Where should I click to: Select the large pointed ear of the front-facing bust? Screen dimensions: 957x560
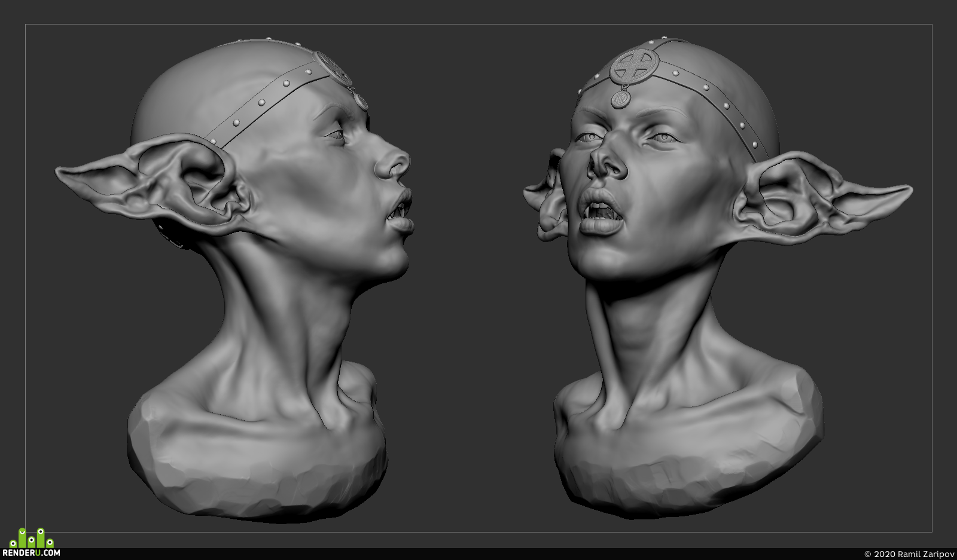point(819,197)
